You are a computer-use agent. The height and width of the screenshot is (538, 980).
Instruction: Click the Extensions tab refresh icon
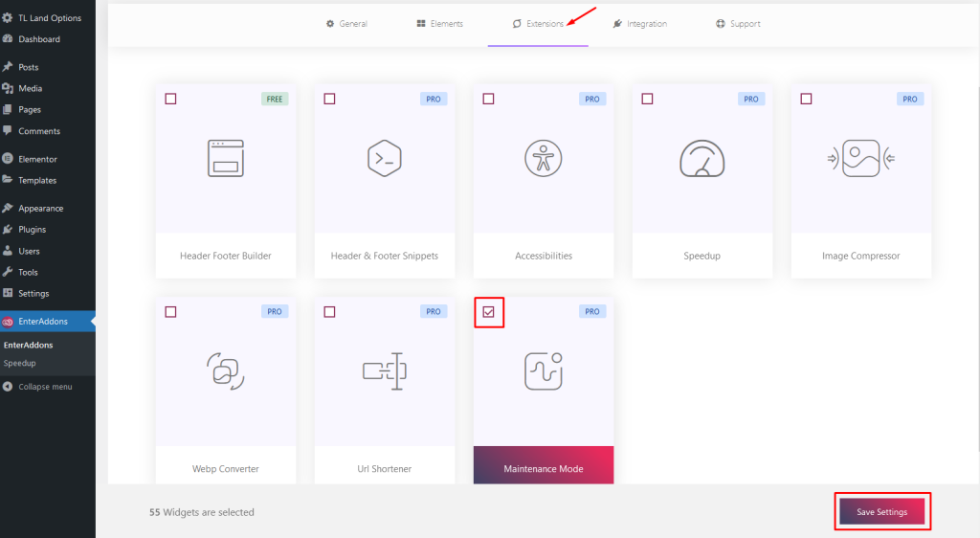[517, 24]
